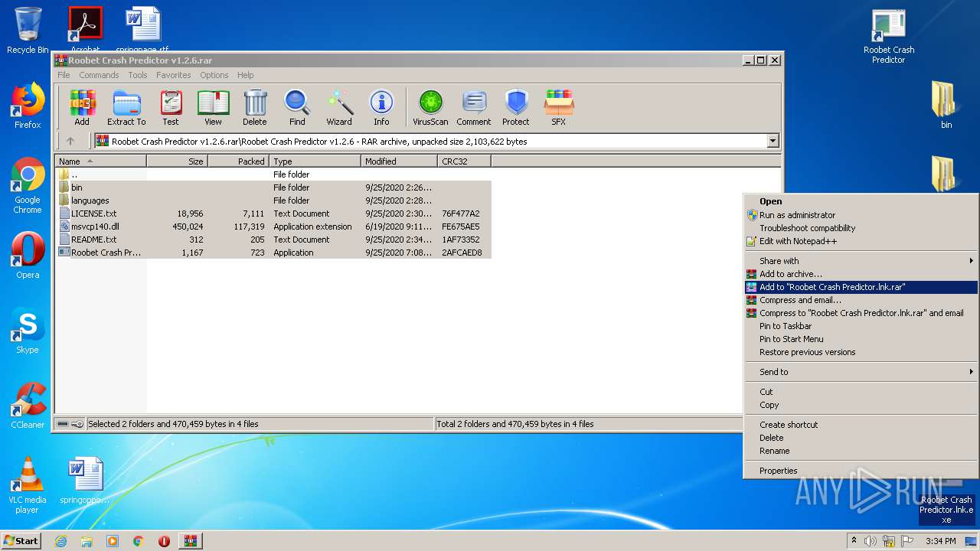Open CCleaner desktop shortcut

click(x=28, y=406)
